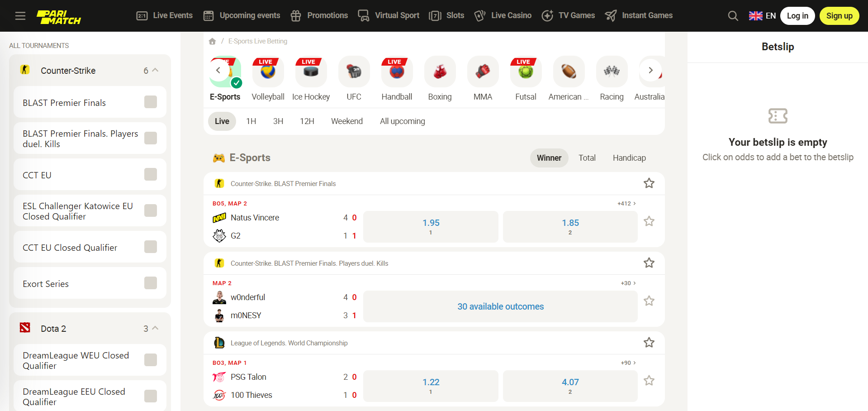Select the Volleyball sport icon

tap(268, 71)
